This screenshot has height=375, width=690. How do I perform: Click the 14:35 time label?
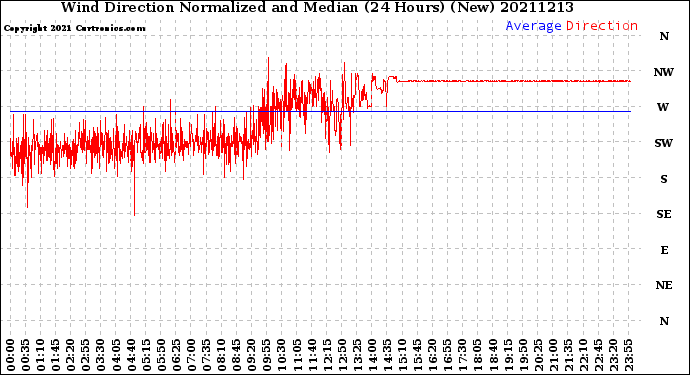387,355
